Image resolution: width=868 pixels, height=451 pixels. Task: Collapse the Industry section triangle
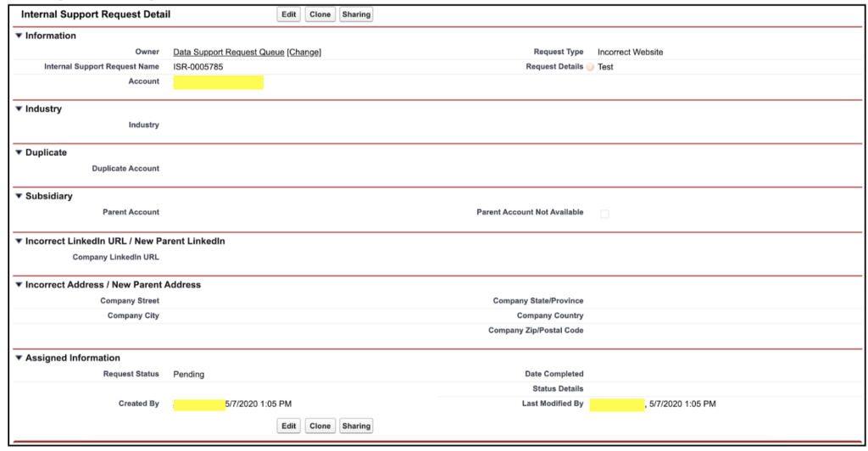click(19, 109)
